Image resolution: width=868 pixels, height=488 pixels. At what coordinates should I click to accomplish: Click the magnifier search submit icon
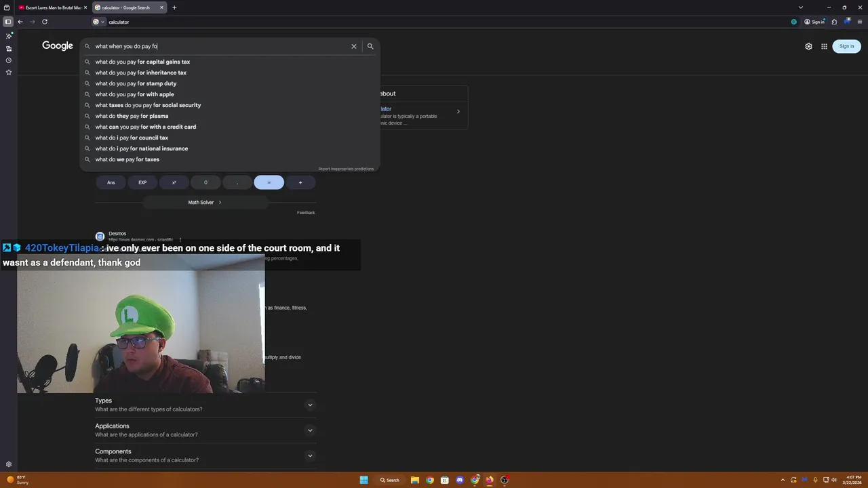tap(370, 46)
